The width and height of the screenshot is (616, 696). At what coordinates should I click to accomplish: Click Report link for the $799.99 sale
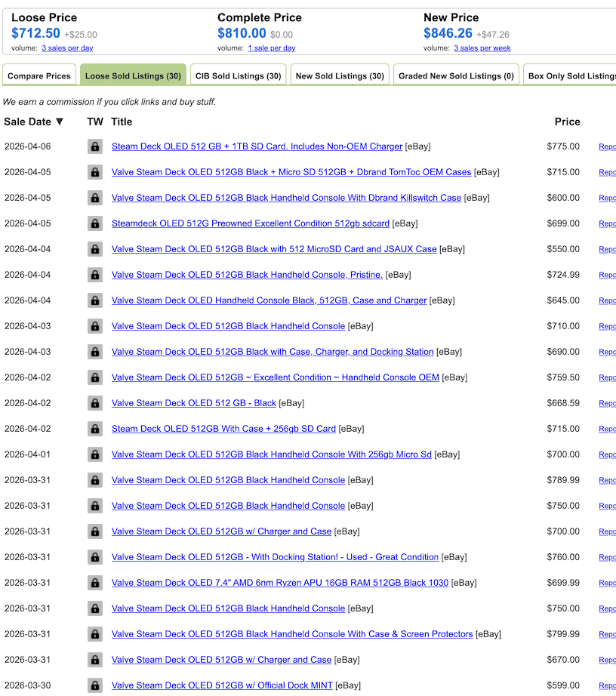607,634
